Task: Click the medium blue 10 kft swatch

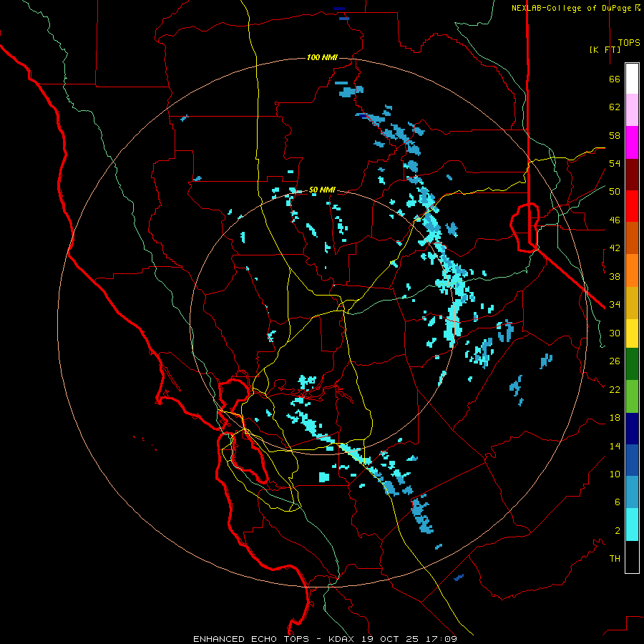Action: pyautogui.click(x=632, y=460)
